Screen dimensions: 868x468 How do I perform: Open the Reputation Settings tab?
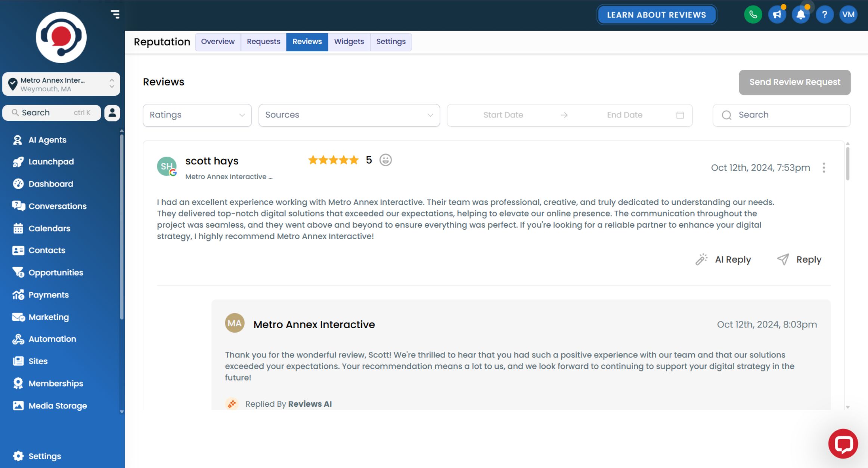point(391,41)
